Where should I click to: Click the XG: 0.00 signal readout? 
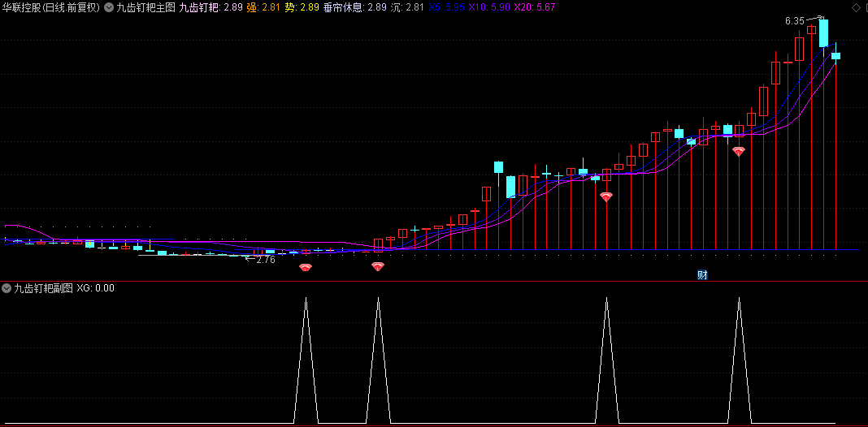96,288
